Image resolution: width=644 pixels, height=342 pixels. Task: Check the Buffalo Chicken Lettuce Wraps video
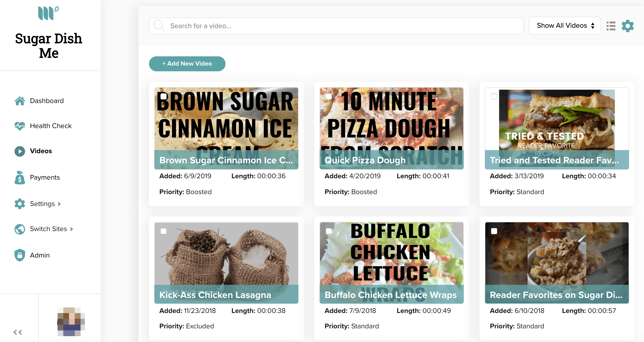pos(329,231)
